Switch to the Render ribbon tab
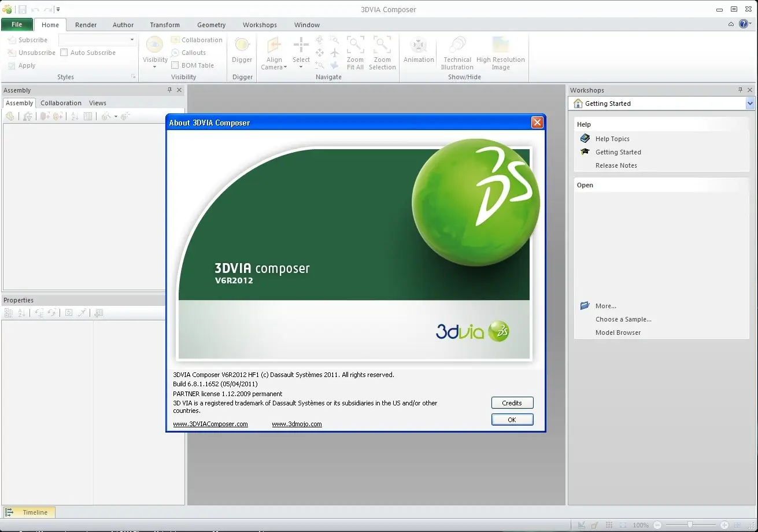 86,25
